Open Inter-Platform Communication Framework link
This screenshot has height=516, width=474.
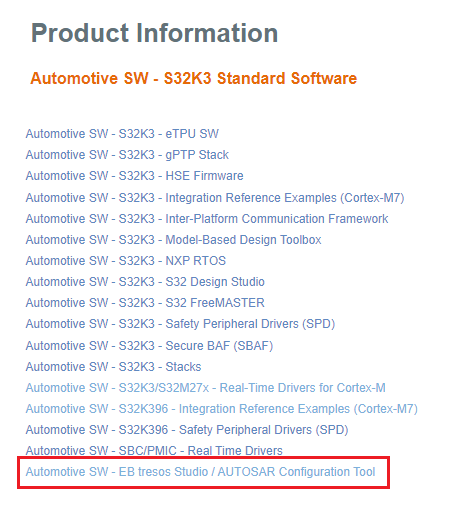pyautogui.click(x=207, y=219)
